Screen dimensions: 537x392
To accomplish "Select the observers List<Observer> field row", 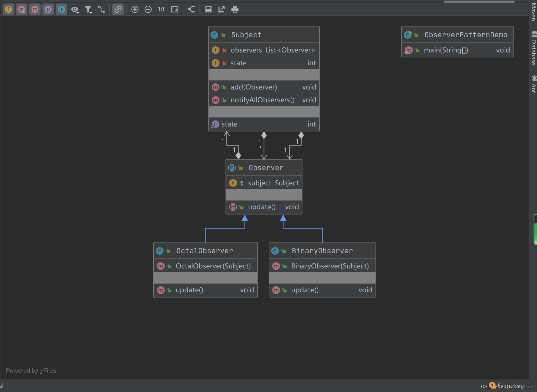I will coord(264,50).
